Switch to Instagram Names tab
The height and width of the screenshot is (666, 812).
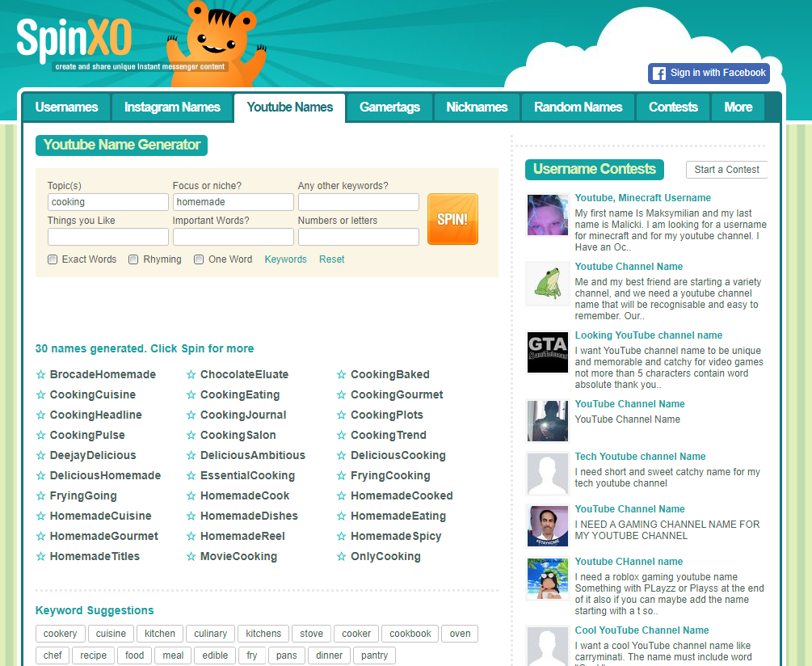[x=172, y=107]
